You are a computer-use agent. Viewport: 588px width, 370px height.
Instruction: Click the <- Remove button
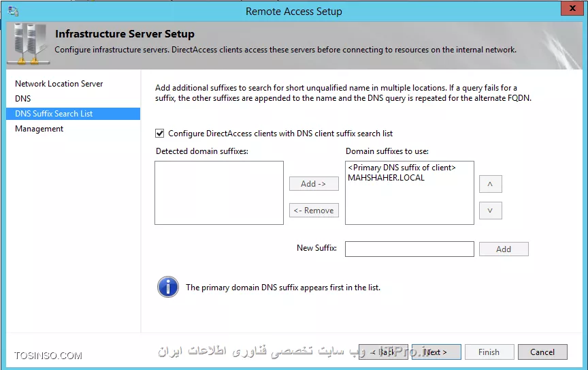314,211
